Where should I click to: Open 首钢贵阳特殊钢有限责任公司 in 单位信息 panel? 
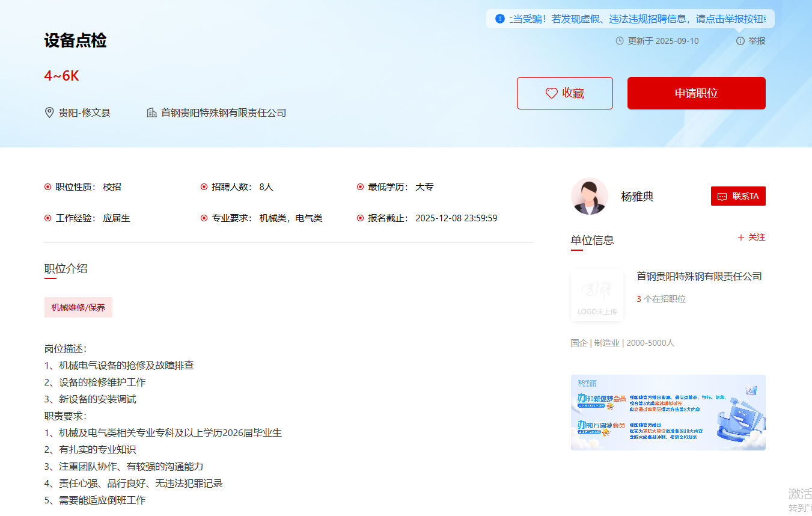700,276
